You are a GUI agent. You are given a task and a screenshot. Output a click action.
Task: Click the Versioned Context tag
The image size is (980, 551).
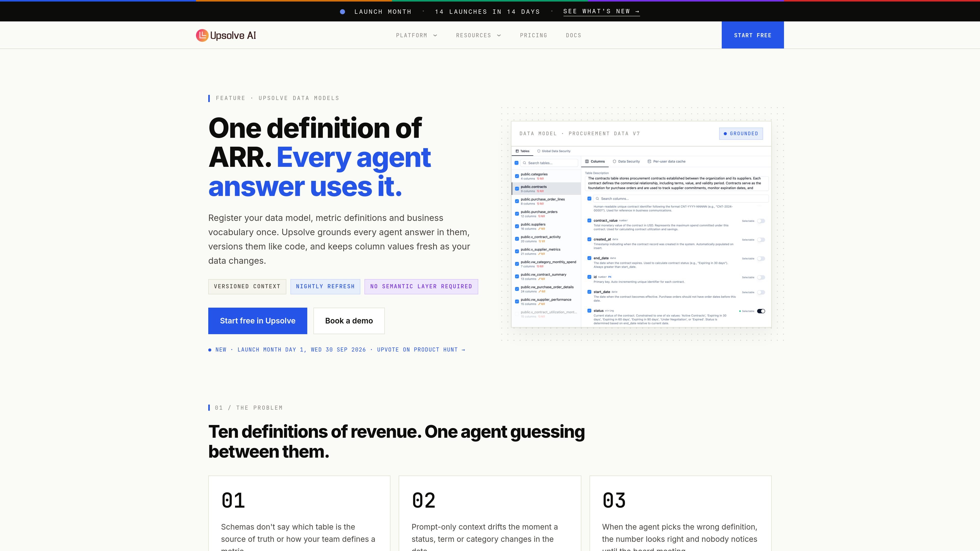click(x=247, y=286)
